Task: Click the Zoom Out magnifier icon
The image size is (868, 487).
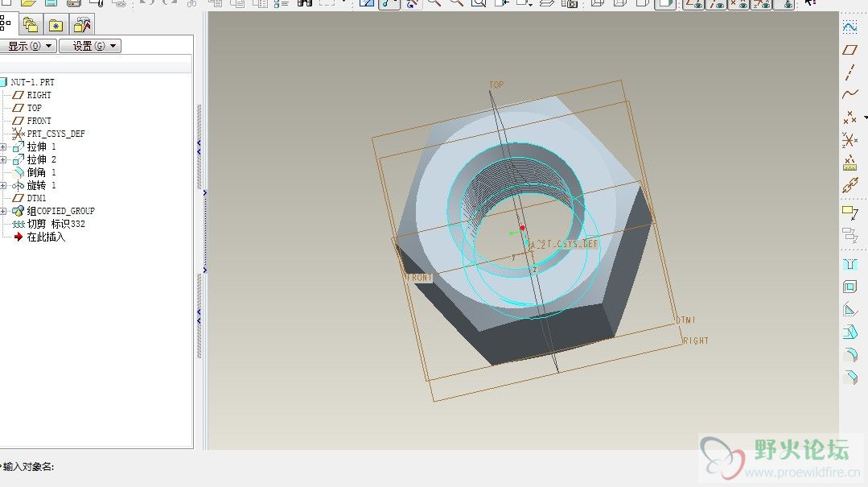Action: pyautogui.click(x=456, y=3)
